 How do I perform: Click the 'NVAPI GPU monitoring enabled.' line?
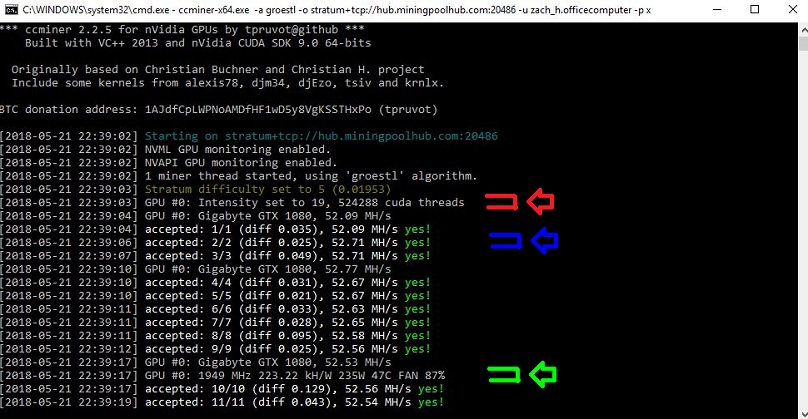(x=169, y=163)
